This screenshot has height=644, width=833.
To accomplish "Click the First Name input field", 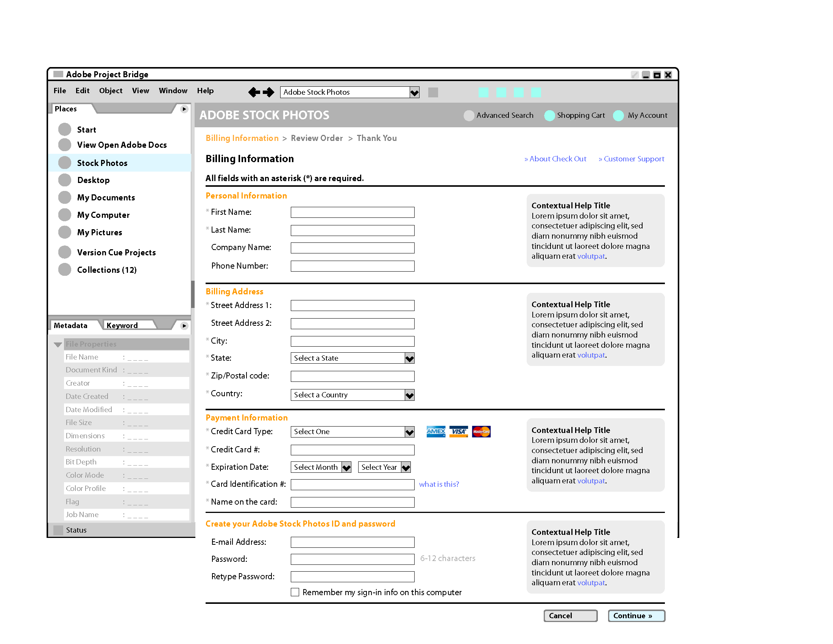I will (353, 212).
